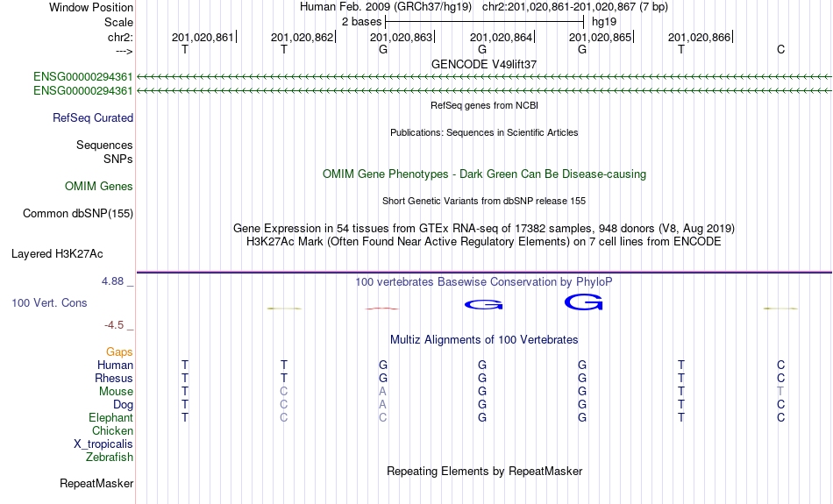Click the chr2: ruler label
The image size is (833, 504).
pos(120,37)
